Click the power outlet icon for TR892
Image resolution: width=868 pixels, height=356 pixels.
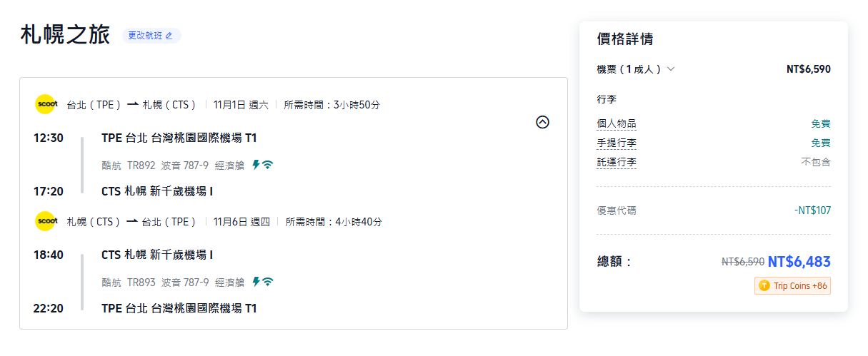pyautogui.click(x=256, y=165)
